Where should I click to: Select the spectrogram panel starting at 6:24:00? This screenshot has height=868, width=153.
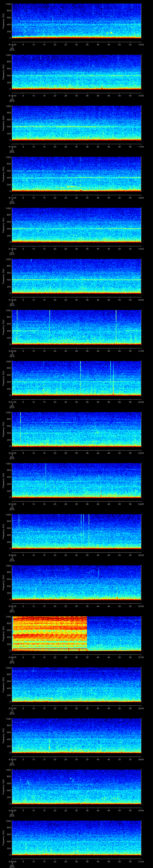77,532
